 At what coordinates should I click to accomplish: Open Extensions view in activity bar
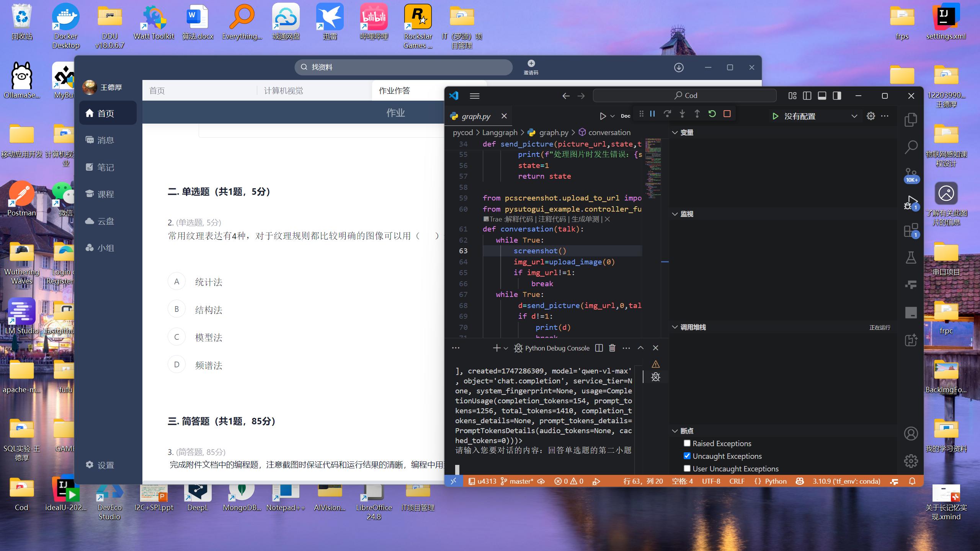pyautogui.click(x=911, y=230)
